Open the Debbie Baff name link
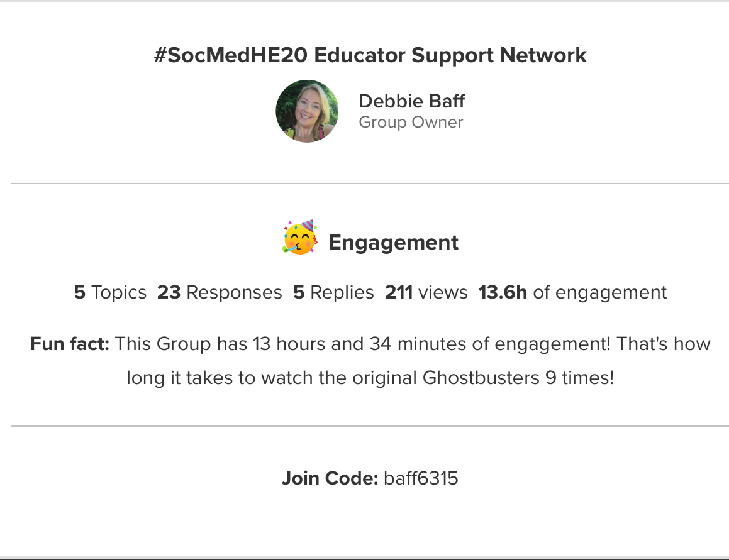Image resolution: width=729 pixels, height=560 pixels. [x=411, y=101]
